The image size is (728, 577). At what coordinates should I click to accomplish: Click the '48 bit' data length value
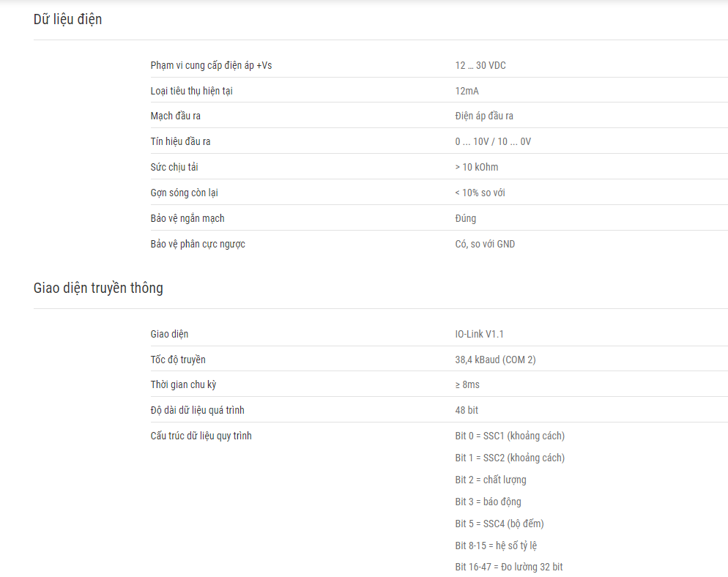point(467,410)
